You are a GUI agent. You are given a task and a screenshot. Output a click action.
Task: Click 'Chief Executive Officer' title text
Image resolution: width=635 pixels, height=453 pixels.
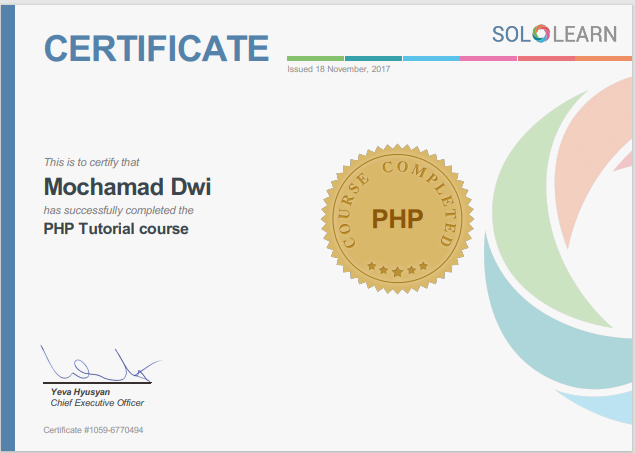97,403
